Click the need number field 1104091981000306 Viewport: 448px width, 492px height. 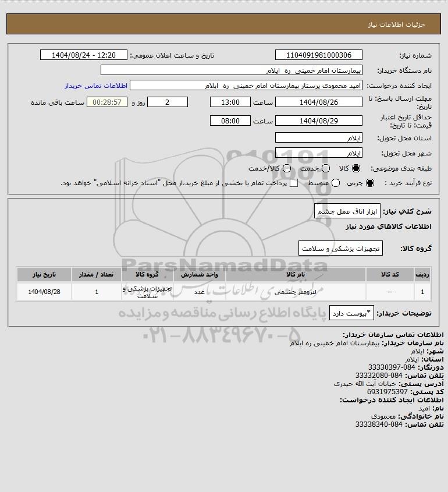(x=319, y=55)
